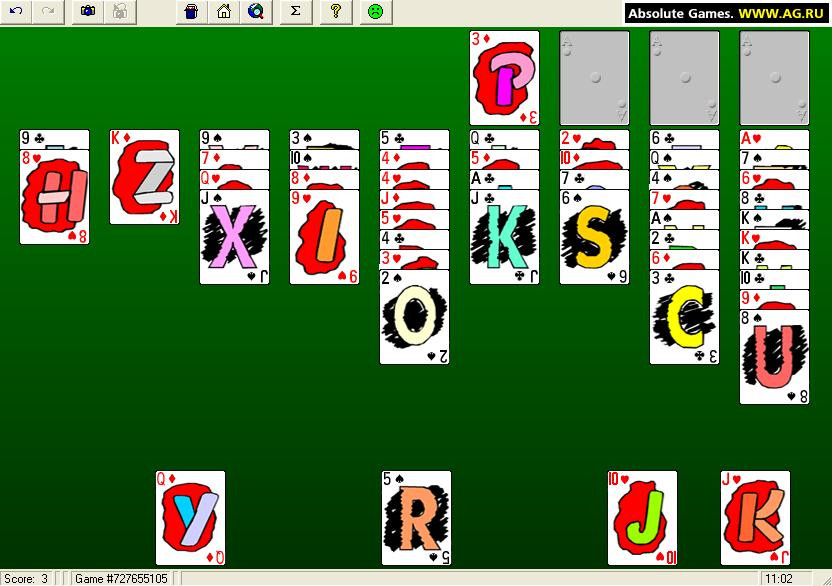
Task: Select the 8 of hearts H card
Action: click(x=54, y=197)
